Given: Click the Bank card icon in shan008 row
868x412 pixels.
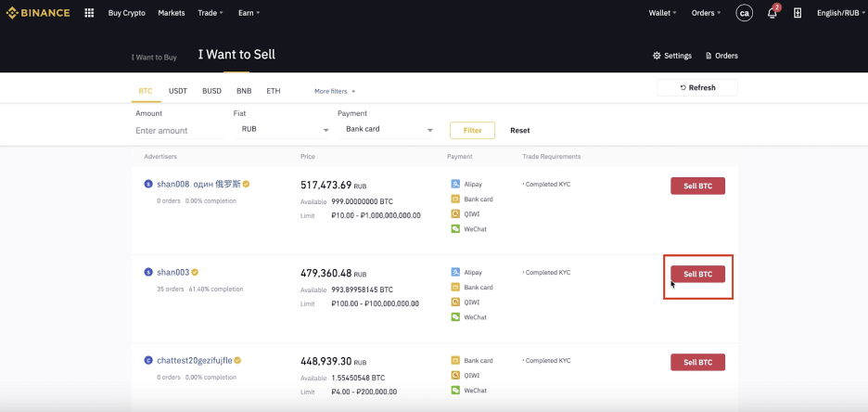Looking at the screenshot, I should click(x=455, y=199).
